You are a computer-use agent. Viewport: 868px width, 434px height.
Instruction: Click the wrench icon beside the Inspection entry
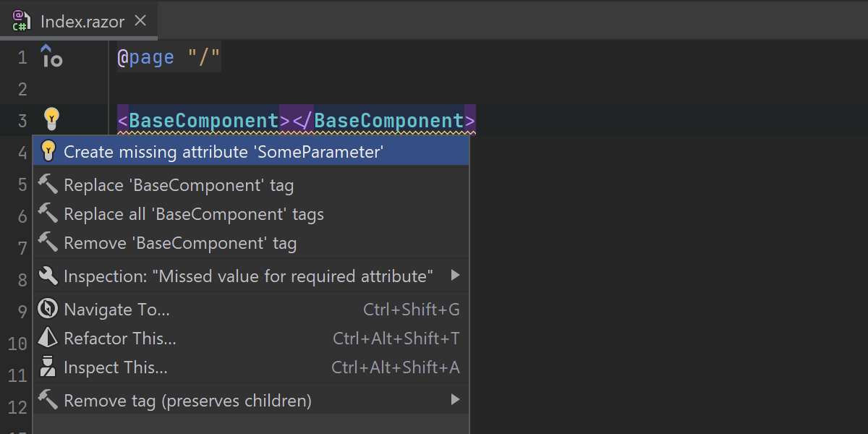[x=48, y=276]
